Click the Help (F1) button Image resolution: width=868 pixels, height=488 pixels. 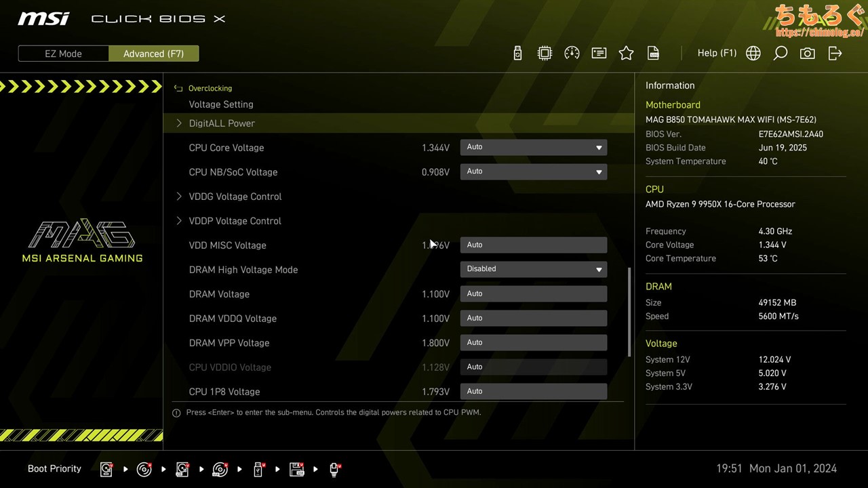(717, 53)
